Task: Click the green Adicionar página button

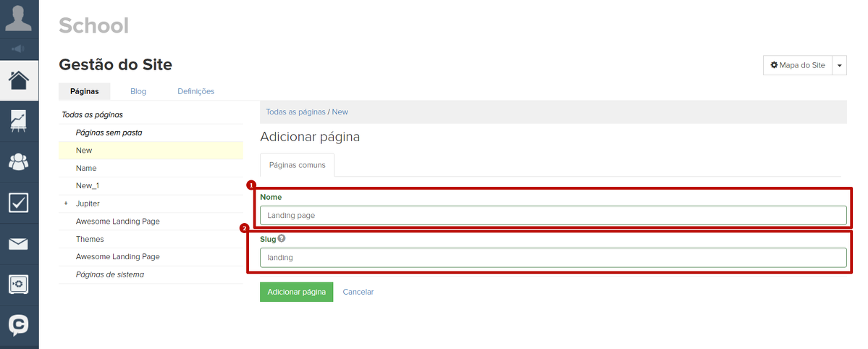Action: [296, 292]
